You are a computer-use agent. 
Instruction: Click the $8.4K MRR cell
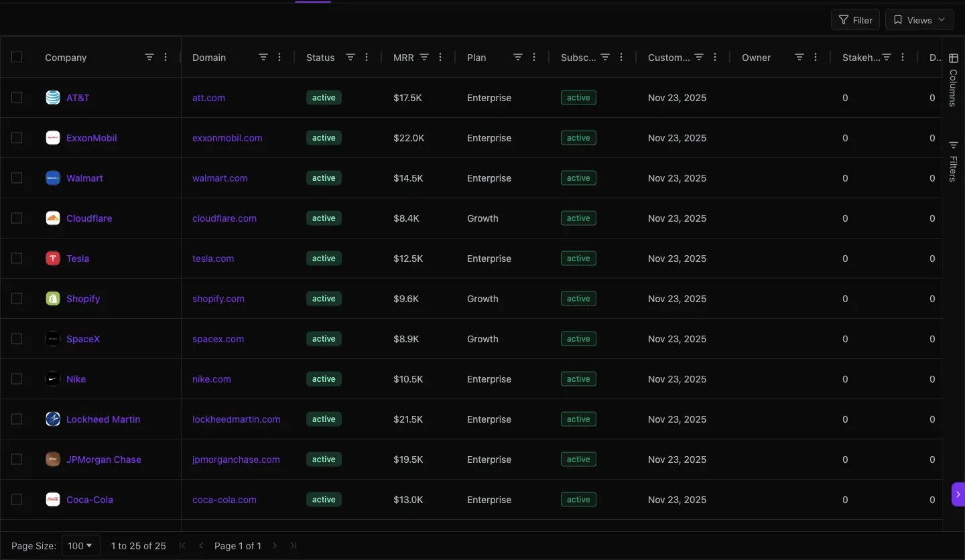point(406,218)
